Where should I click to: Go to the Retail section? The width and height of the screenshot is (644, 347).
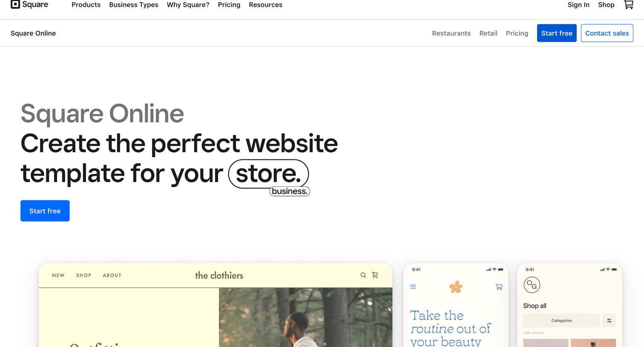pyautogui.click(x=488, y=33)
